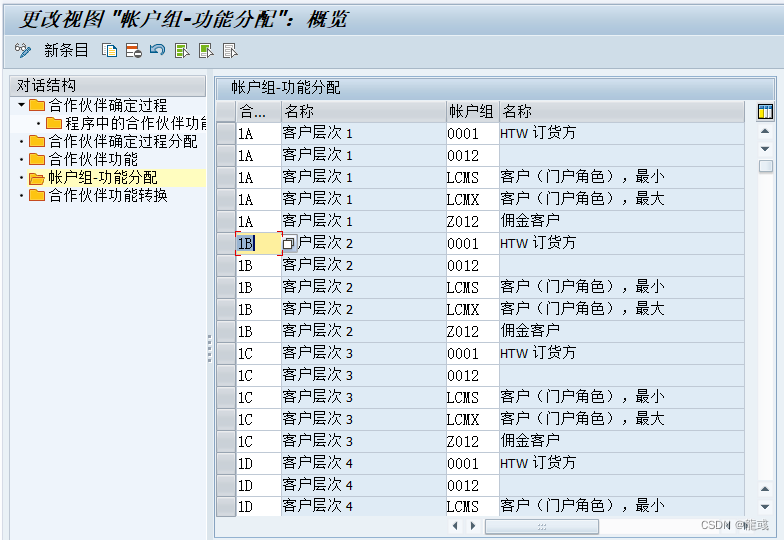Click the page-down arrow at bottom of scrollbar
The height and width of the screenshot is (540, 784).
click(x=765, y=506)
